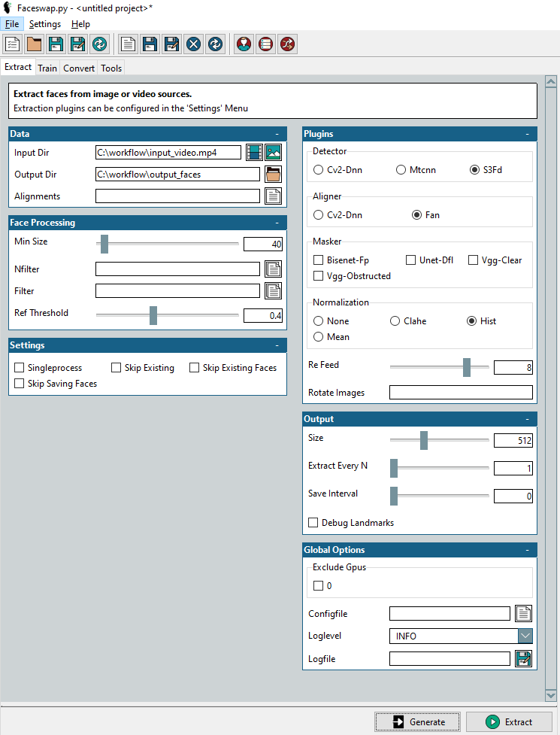Check Skip Saving Faces
Viewport: 560px width, 735px height.
[x=20, y=384]
